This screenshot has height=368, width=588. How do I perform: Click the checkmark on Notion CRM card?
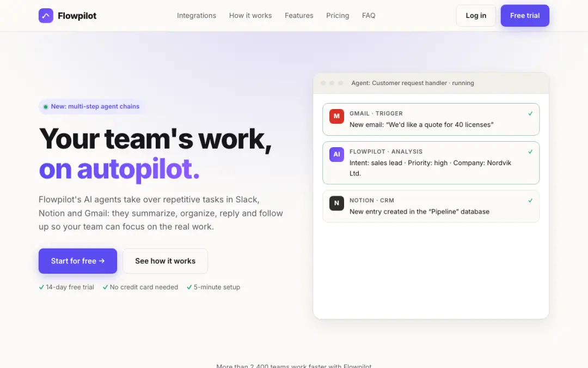[x=530, y=201]
